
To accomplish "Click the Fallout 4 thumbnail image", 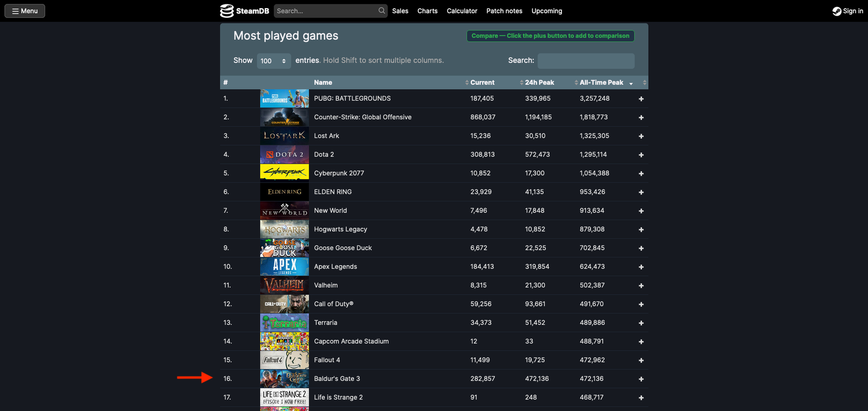I will (284, 360).
